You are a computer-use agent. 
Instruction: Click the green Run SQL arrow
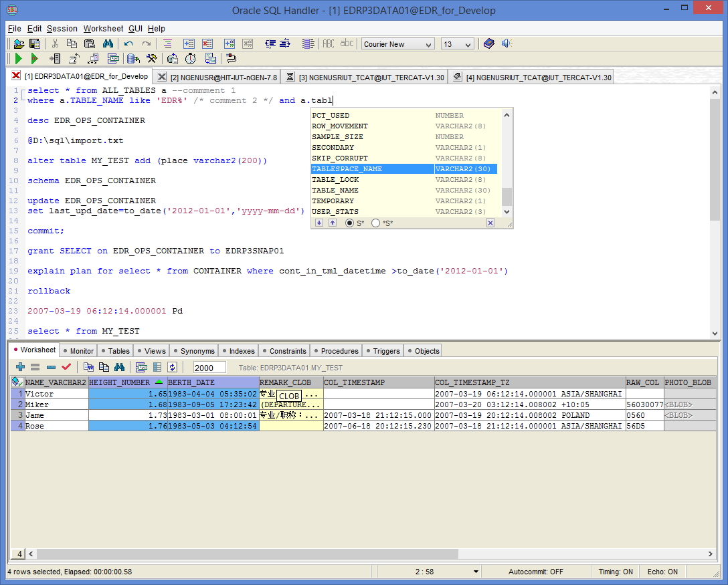19,59
